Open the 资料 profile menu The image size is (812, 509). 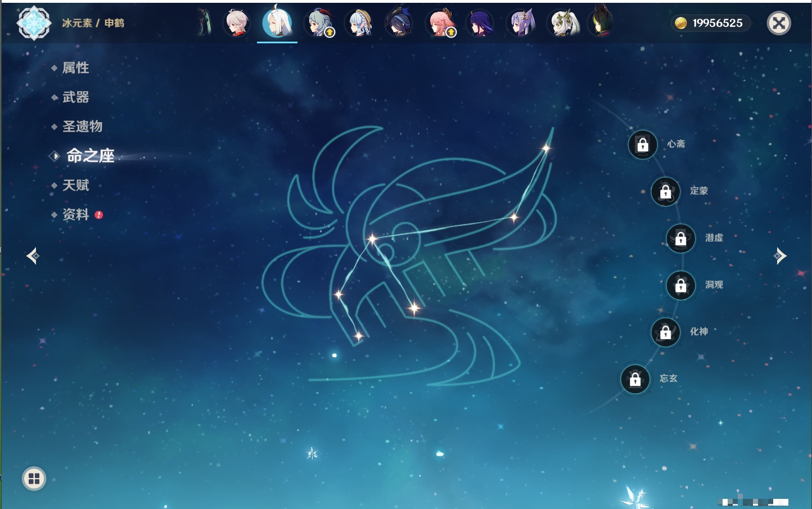(75, 214)
